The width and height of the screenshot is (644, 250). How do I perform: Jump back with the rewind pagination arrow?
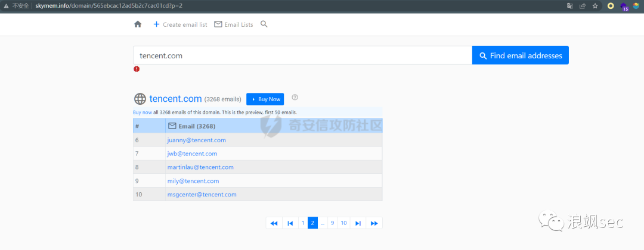click(274, 223)
